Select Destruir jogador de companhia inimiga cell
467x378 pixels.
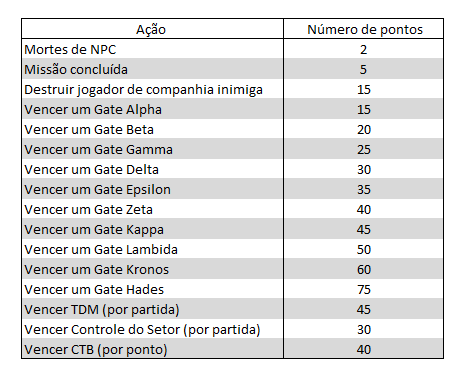[x=152, y=89]
